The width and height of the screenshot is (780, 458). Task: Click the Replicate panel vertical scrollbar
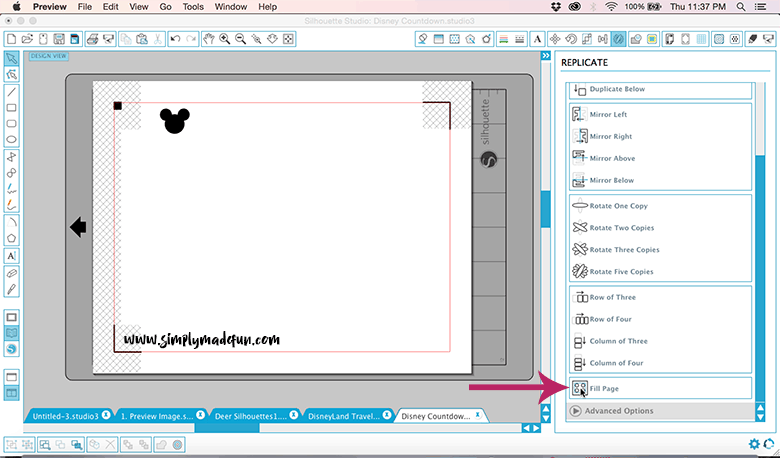click(x=760, y=276)
